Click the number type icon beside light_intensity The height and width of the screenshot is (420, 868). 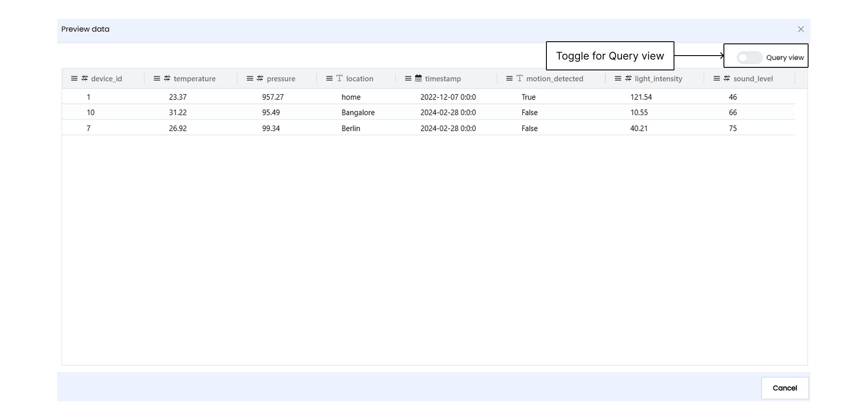(x=628, y=78)
